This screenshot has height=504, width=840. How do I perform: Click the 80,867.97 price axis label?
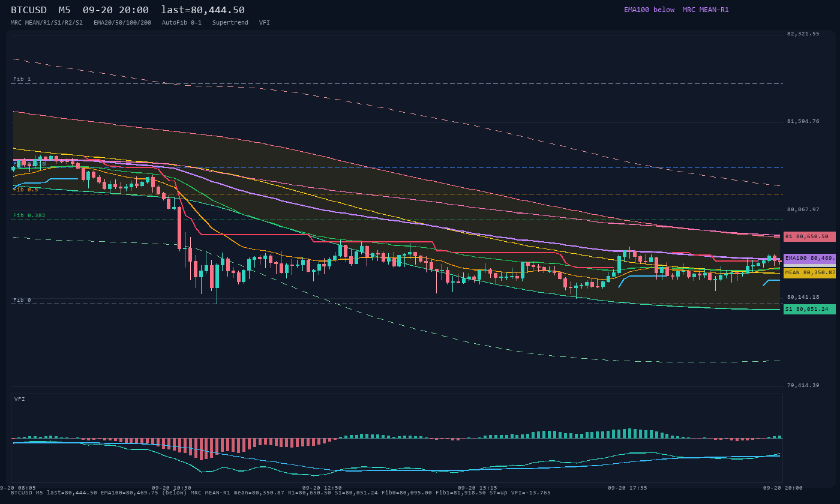803,209
